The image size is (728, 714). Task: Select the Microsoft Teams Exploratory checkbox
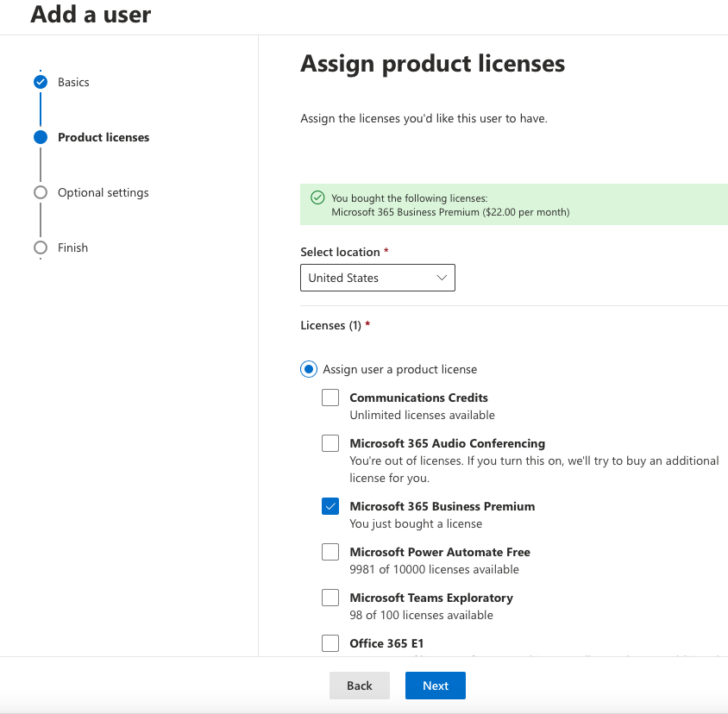click(330, 598)
